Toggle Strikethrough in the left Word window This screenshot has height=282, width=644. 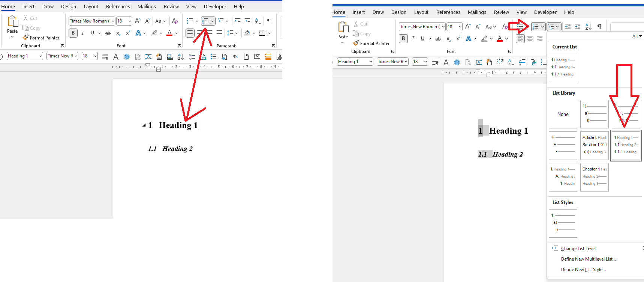tap(108, 33)
